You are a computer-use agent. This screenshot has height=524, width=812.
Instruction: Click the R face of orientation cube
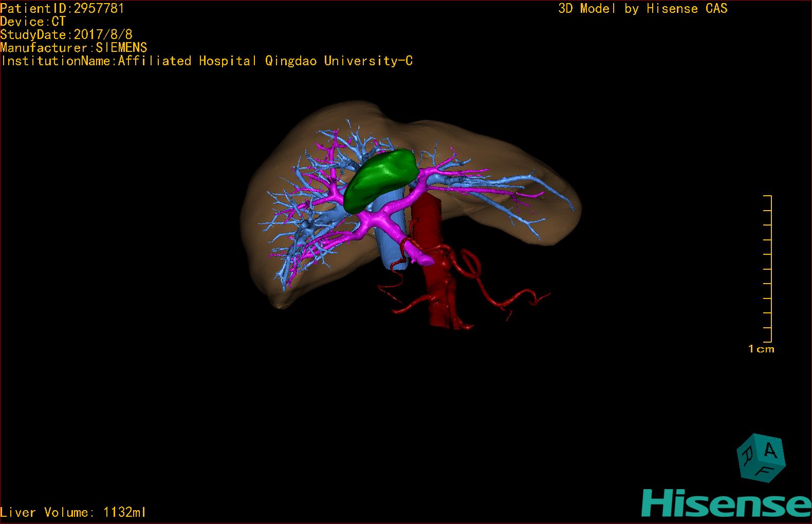(748, 455)
